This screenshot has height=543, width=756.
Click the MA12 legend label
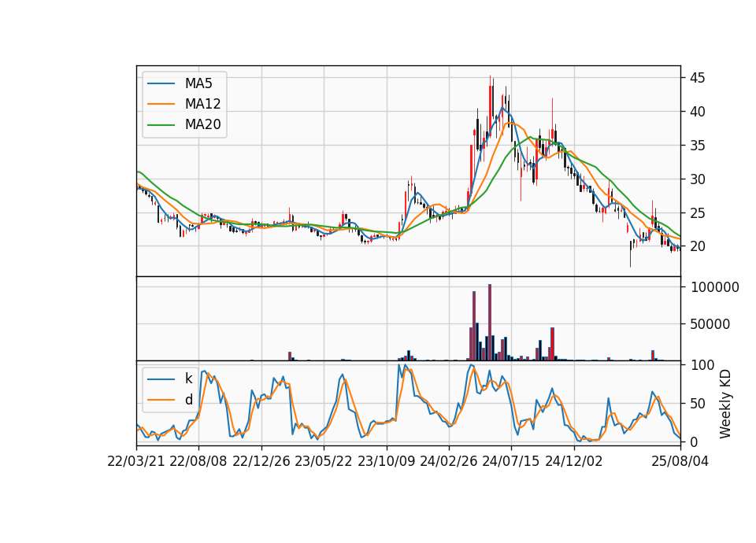202,104
